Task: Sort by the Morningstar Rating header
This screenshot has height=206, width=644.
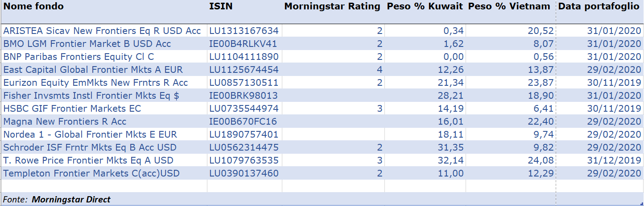Action: [x=332, y=6]
